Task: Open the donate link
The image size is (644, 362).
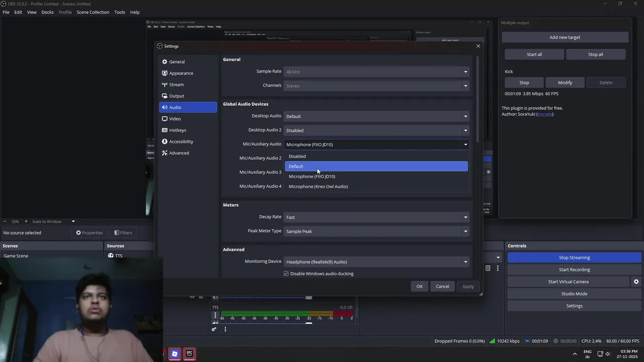Action: click(545, 114)
